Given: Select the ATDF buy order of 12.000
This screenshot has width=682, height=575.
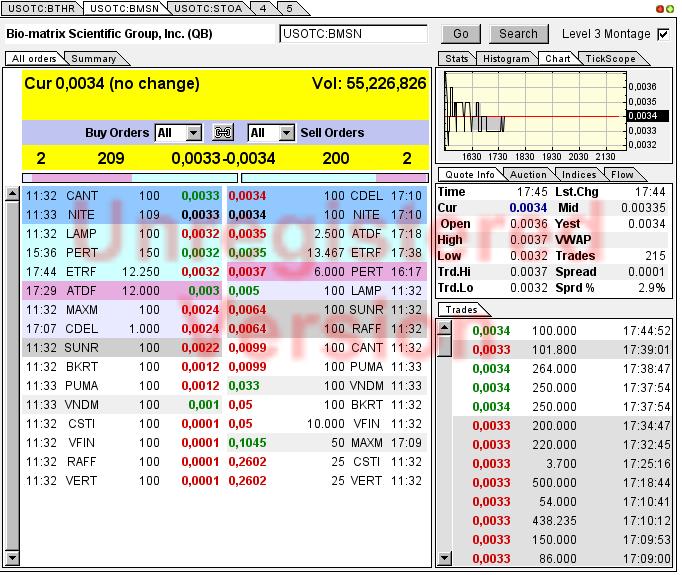Looking at the screenshot, I should [x=122, y=291].
